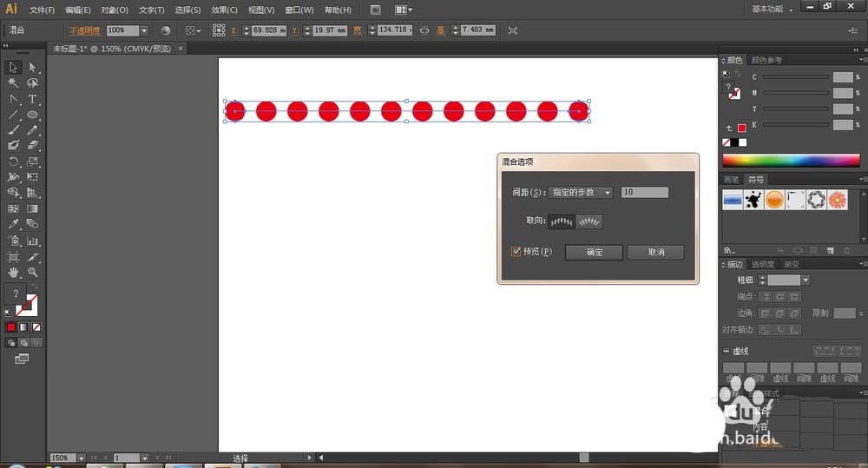Image resolution: width=868 pixels, height=468 pixels.
Task: Toggle constrain width and height proportions
Action: [424, 30]
